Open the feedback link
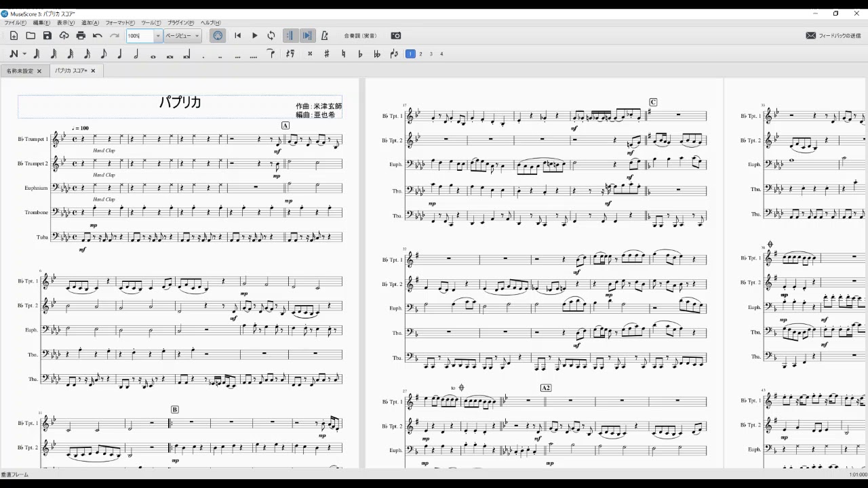 click(833, 36)
